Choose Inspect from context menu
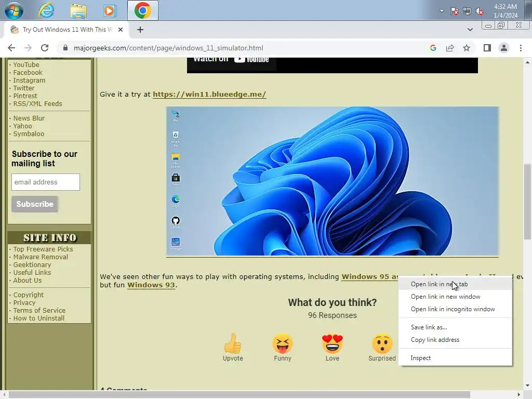This screenshot has width=532, height=399. tap(455, 358)
